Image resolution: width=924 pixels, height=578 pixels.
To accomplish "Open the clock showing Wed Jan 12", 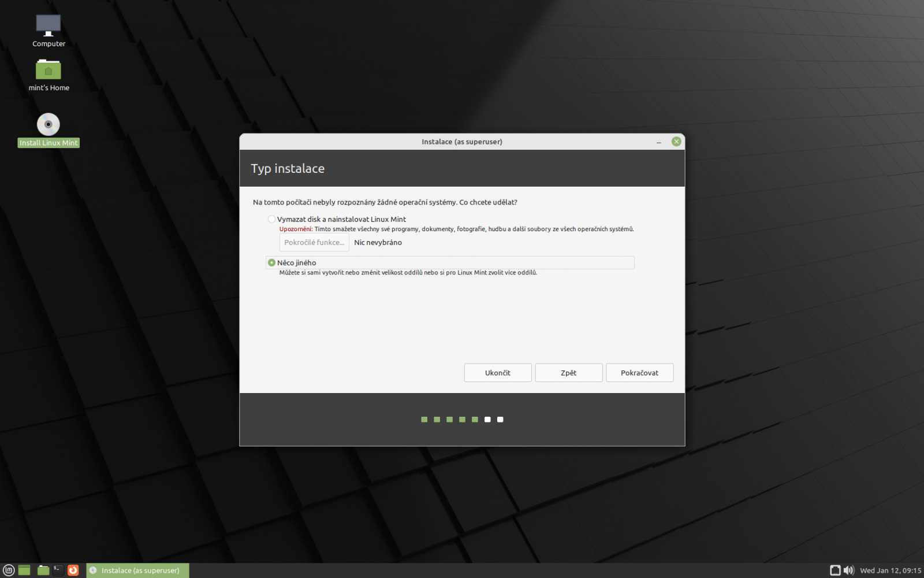I will point(891,570).
